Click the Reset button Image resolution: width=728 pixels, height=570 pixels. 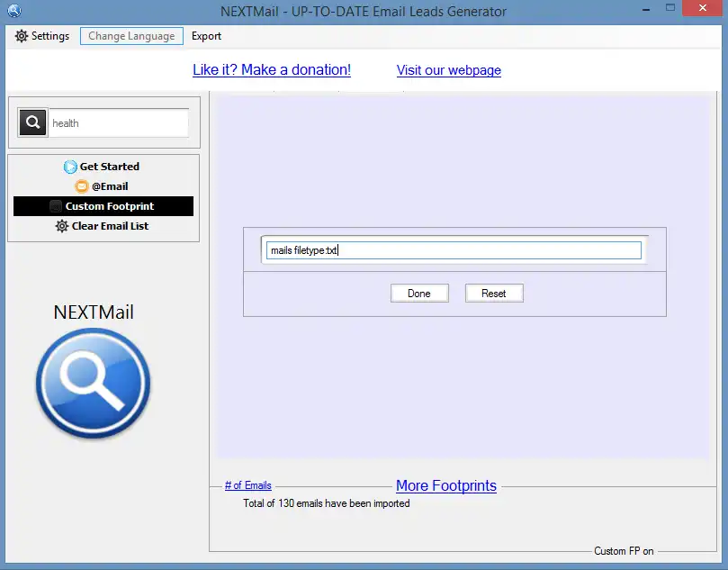point(494,294)
